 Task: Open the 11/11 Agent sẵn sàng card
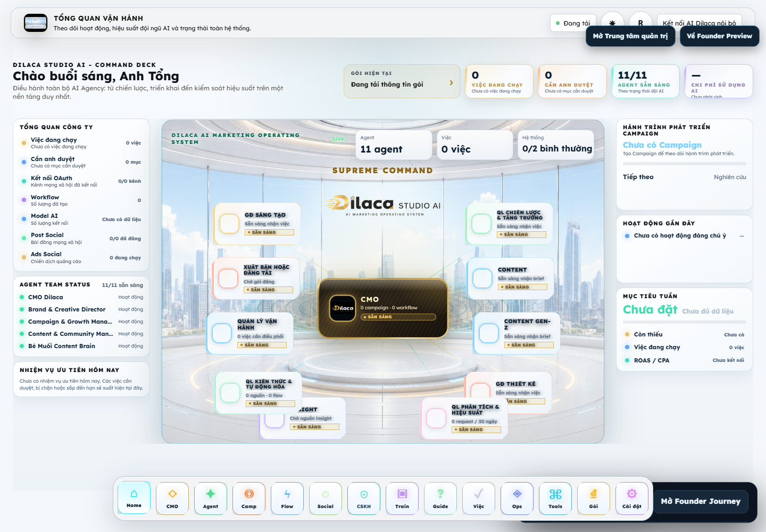tap(645, 81)
